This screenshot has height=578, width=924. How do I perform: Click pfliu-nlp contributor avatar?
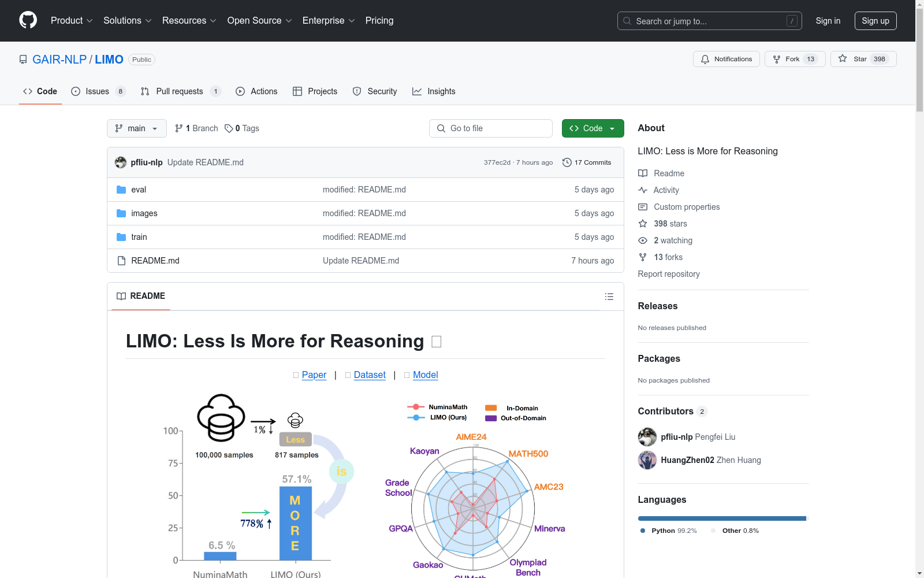point(647,437)
